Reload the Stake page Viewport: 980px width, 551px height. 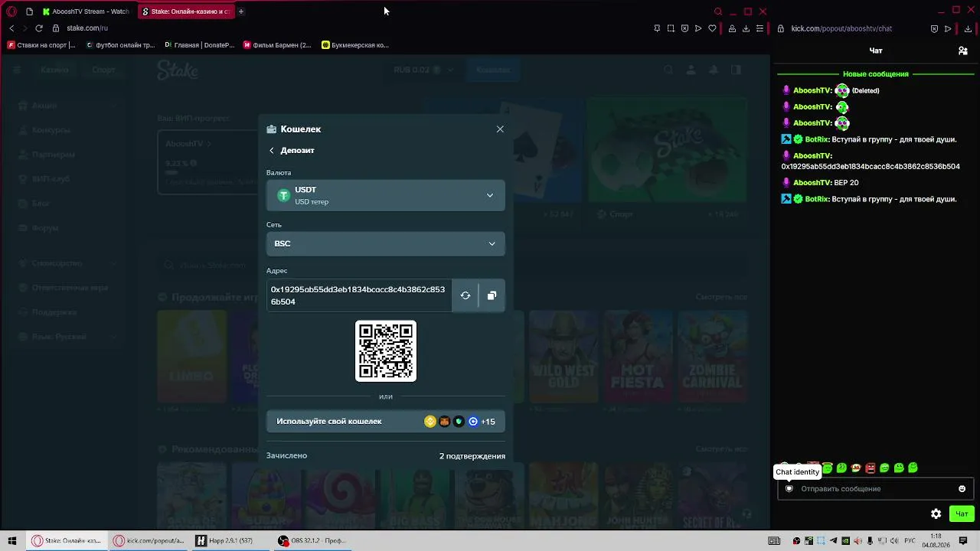[x=39, y=28]
